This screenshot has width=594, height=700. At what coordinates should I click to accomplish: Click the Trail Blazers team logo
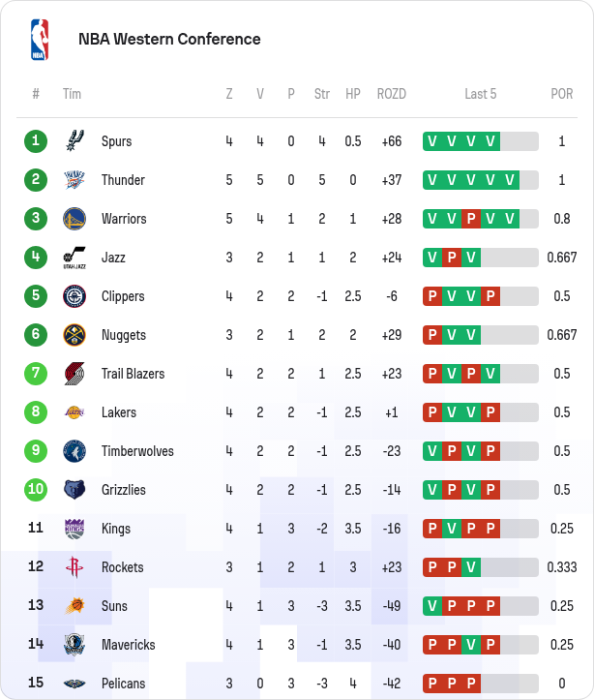click(74, 374)
